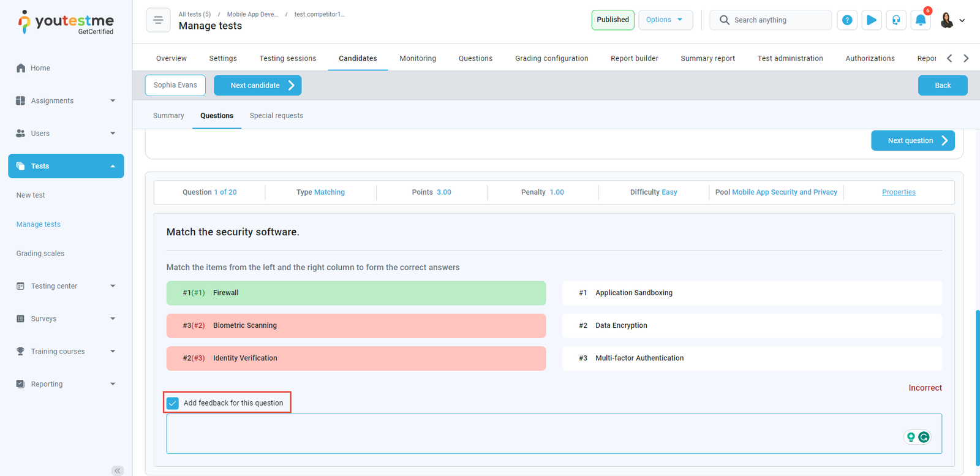Click the Next candidate button

tap(257, 86)
